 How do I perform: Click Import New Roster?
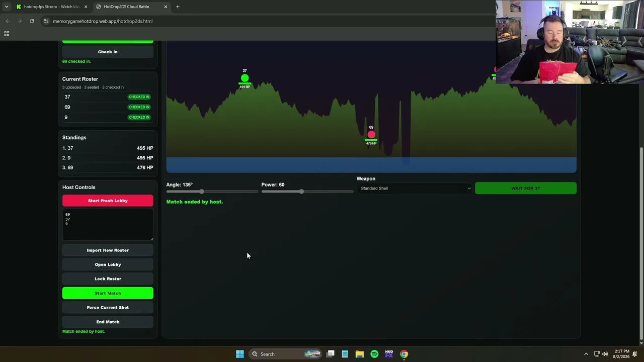(108, 250)
